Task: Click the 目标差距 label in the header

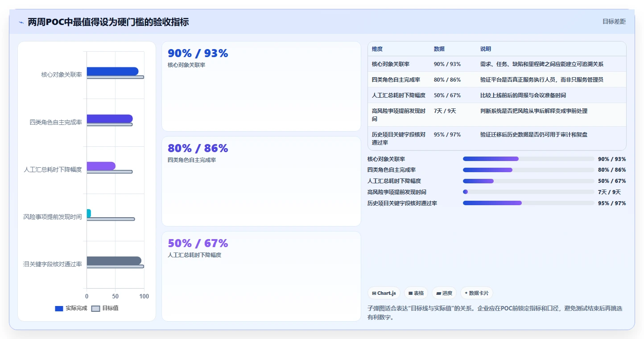Action: (x=614, y=21)
